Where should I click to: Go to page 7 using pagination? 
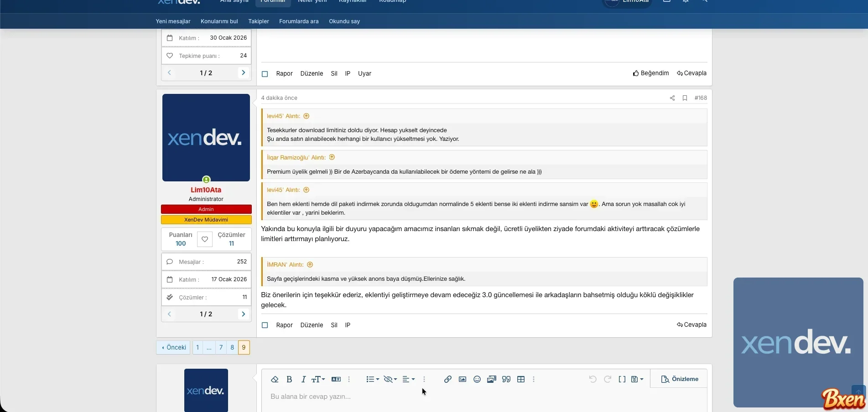tap(221, 347)
